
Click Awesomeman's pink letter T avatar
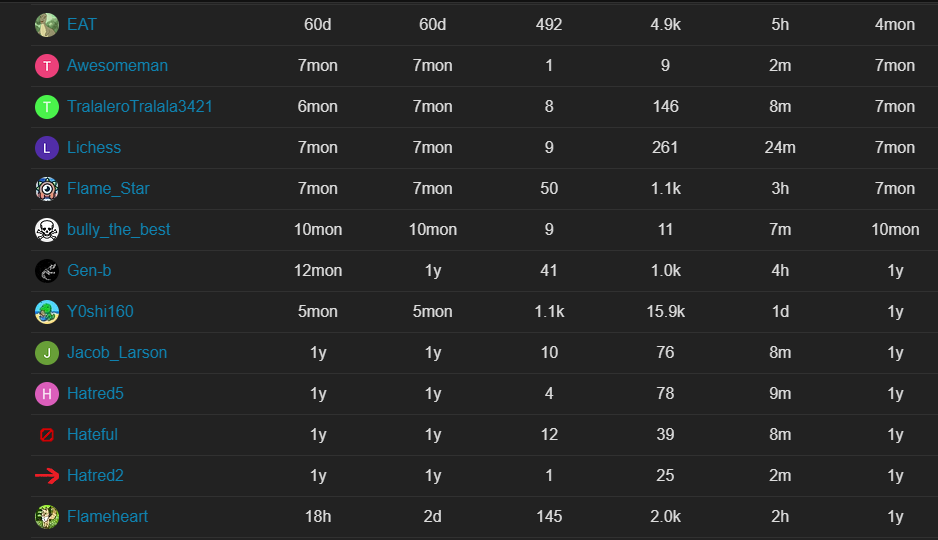pyautogui.click(x=46, y=66)
